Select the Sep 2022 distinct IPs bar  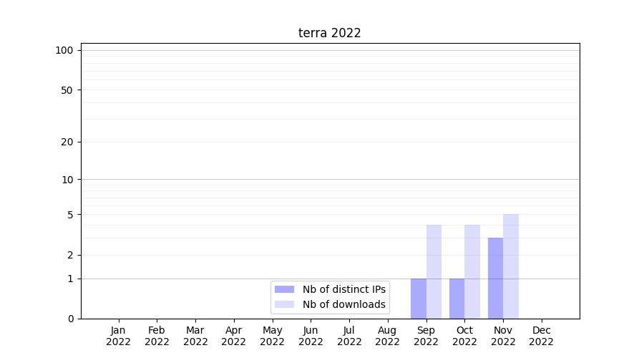point(418,299)
